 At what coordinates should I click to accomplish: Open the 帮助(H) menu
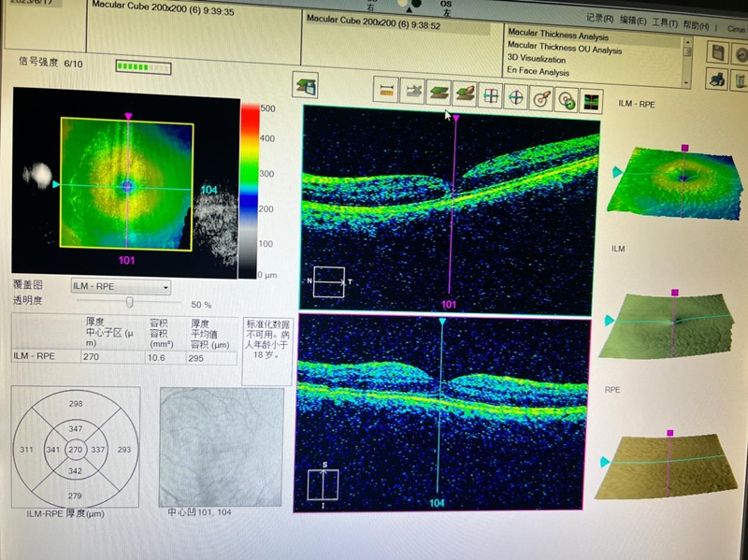pos(697,22)
